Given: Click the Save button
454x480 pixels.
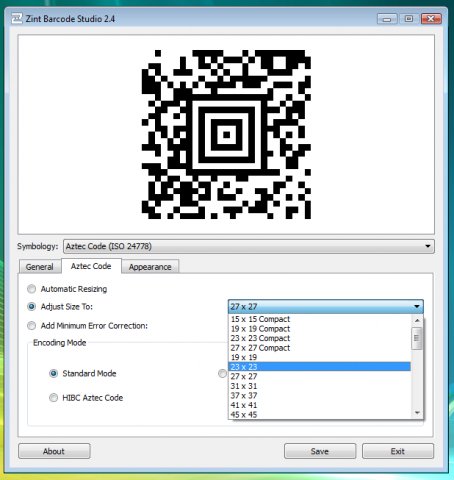Looking at the screenshot, I should [320, 451].
